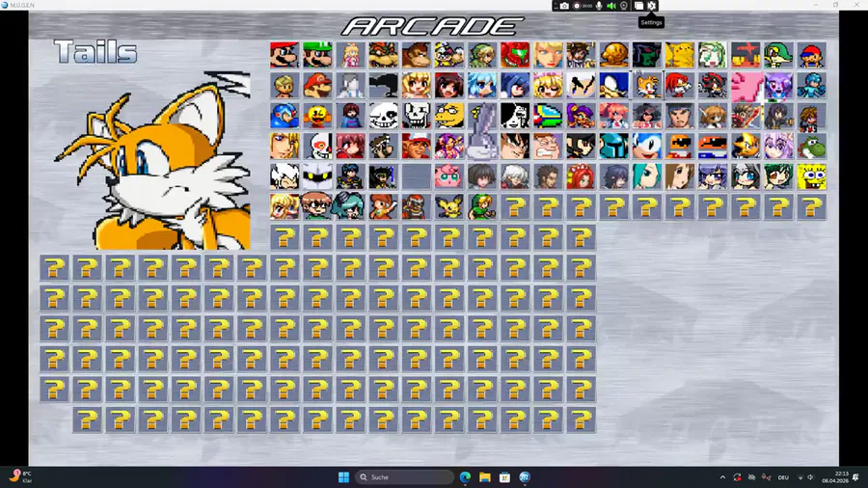868x488 pixels.
Task: Select classic Sonic blue hedgehog portrait
Action: point(646,146)
